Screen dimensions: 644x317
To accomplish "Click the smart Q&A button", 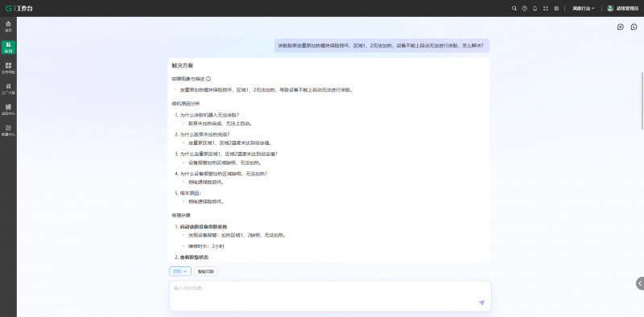I will tap(206, 271).
